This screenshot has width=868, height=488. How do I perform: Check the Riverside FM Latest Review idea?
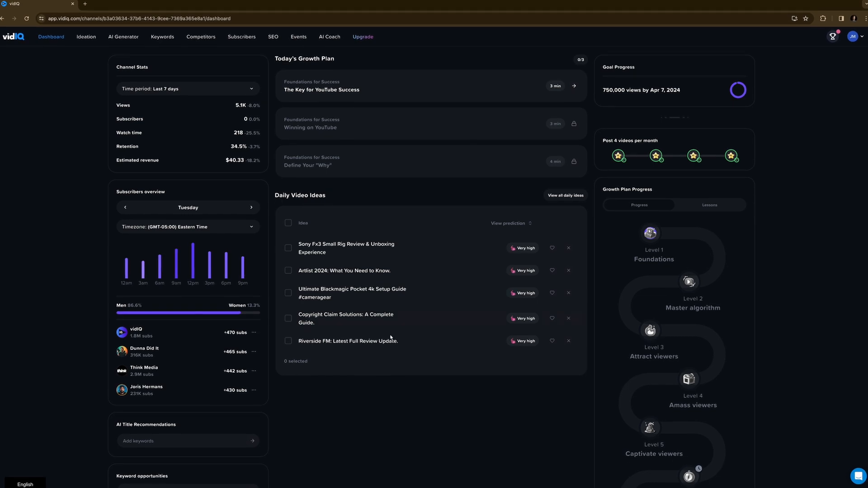pyautogui.click(x=288, y=341)
